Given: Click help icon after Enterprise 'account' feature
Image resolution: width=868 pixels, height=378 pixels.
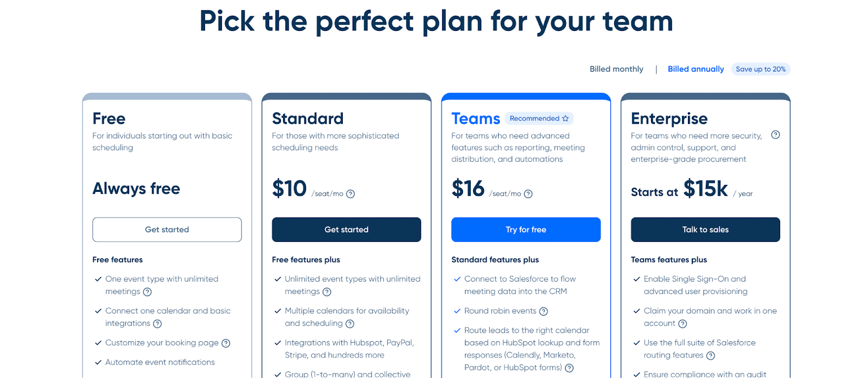Looking at the screenshot, I should tap(682, 324).
